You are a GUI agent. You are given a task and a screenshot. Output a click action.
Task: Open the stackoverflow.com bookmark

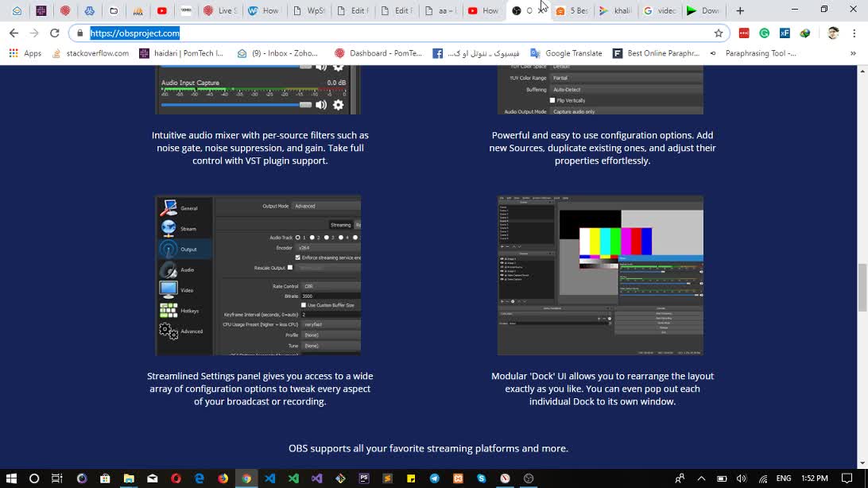click(90, 53)
